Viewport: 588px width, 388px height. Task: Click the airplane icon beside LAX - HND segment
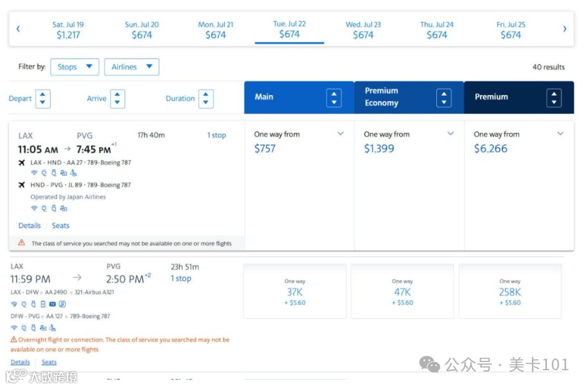point(22,163)
